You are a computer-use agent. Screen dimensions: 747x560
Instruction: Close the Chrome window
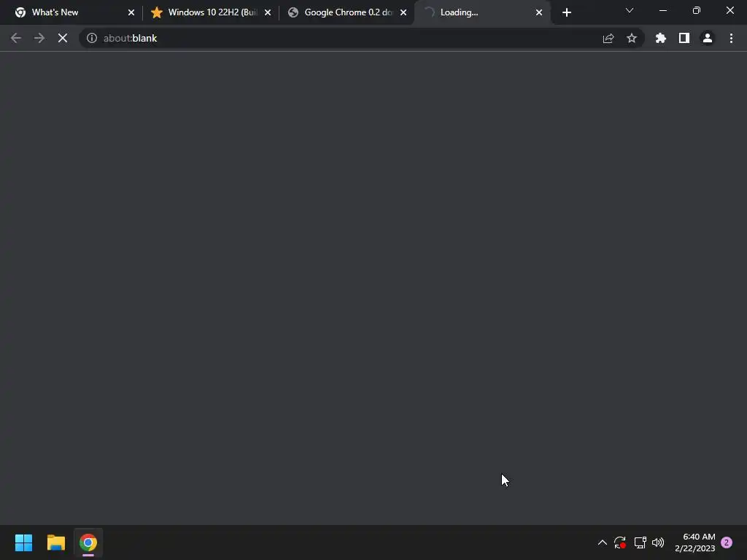pos(729,10)
